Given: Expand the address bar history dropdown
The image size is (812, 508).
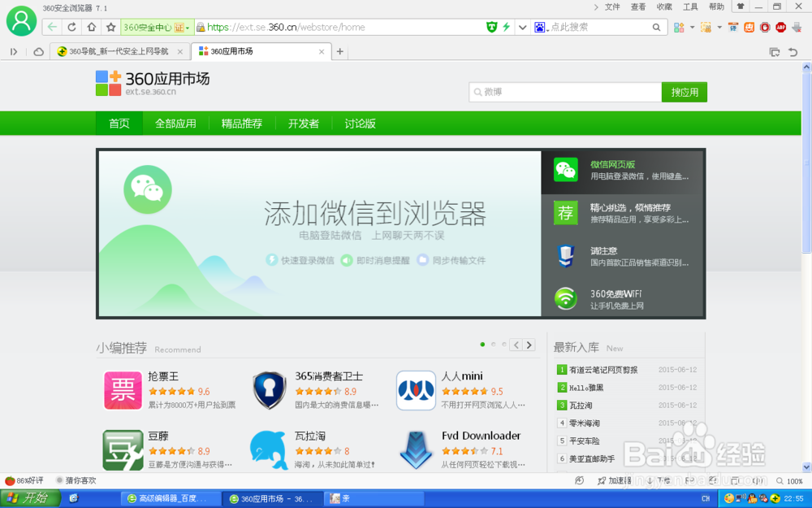Looking at the screenshot, I should point(522,28).
